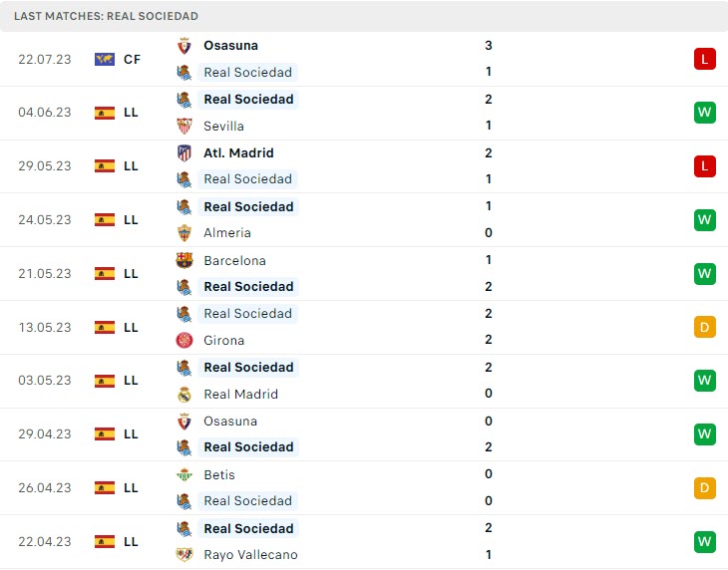The height and width of the screenshot is (570, 728).
Task: Click the Spain flag beside 04.06.23 match
Action: pos(105,113)
